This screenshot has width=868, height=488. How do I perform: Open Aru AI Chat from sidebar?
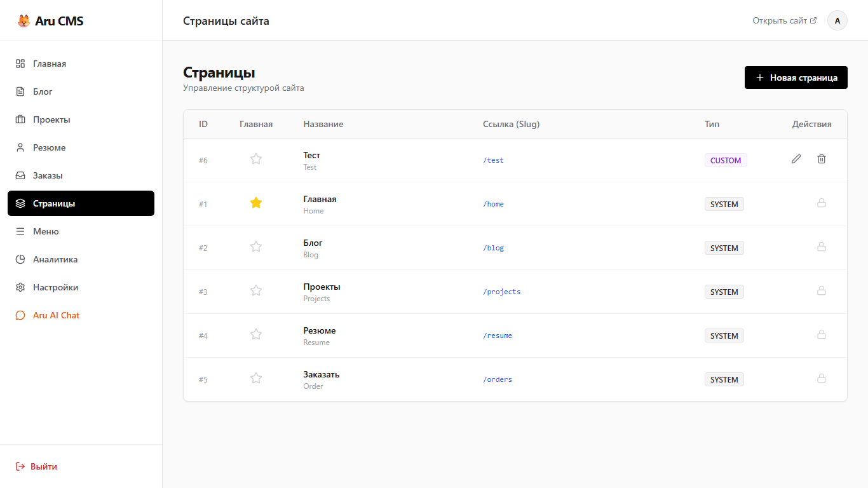[56, 315]
